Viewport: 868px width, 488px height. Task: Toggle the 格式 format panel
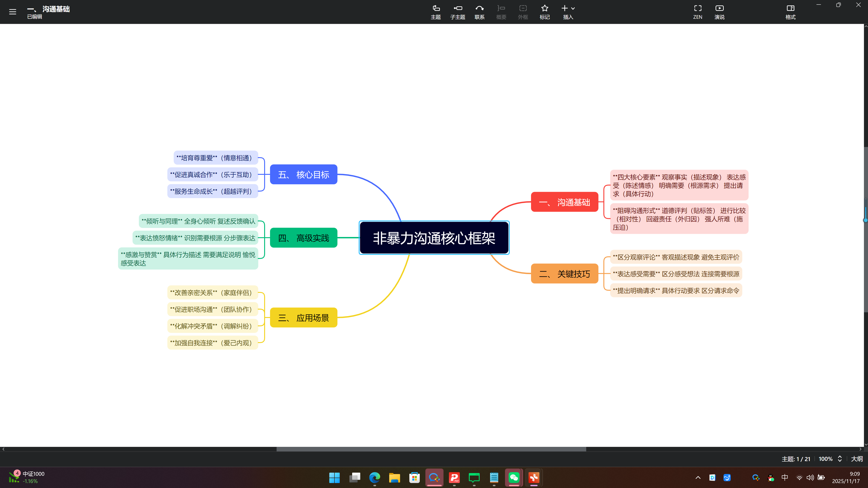coord(790,12)
